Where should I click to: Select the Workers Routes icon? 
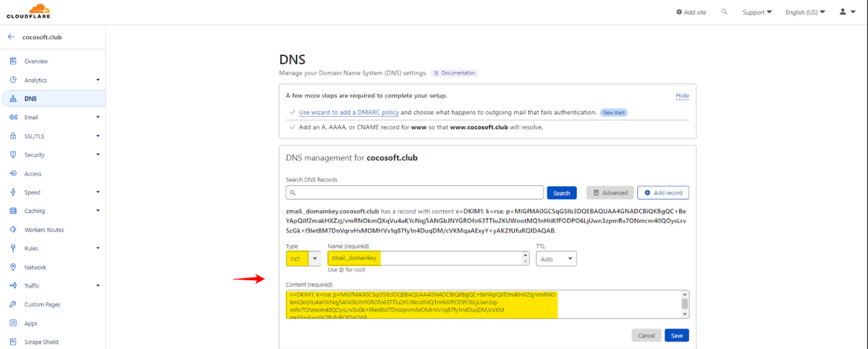tap(14, 229)
